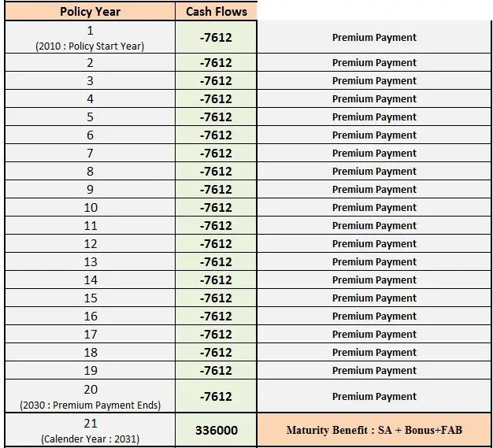This screenshot has height=448, width=493.
Task: Click Premium Payment label in year 1 row
Action: click(x=374, y=38)
